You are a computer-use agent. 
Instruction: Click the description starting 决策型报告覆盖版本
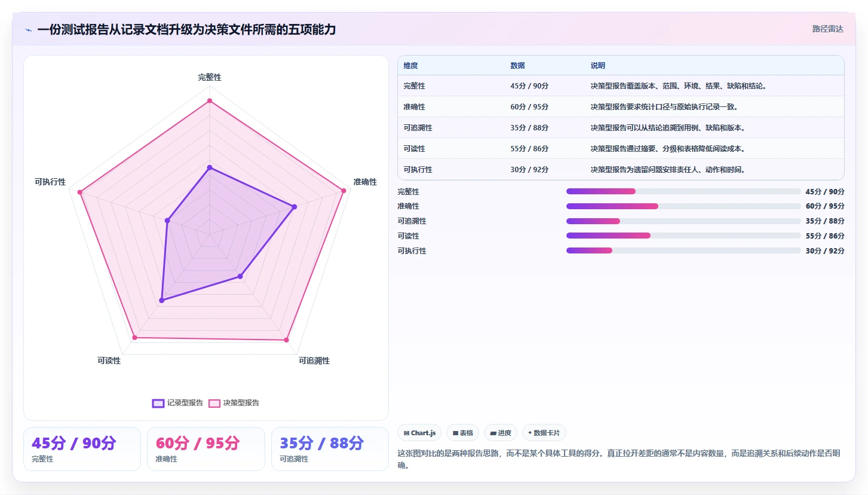pos(679,86)
